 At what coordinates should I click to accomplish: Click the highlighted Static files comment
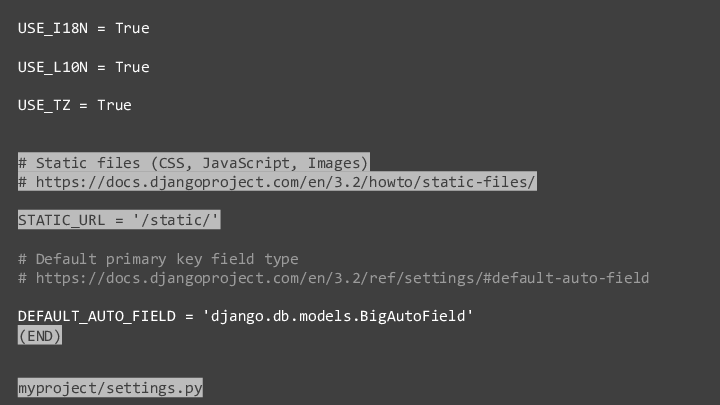pos(193,163)
